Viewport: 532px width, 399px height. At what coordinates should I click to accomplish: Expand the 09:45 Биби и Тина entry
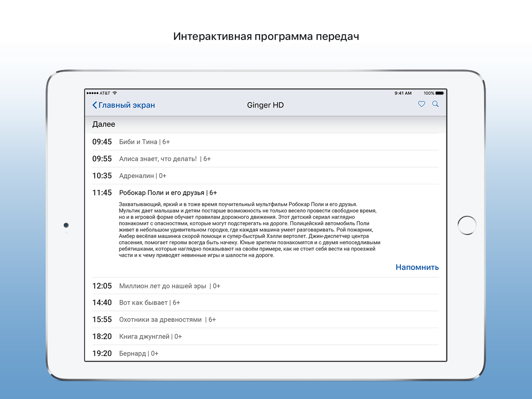[x=144, y=142]
